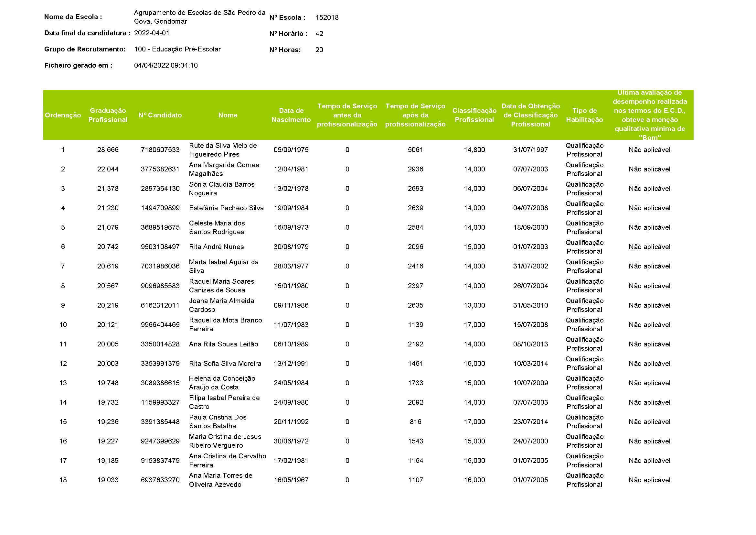
Task: Select recruitment group 100 - Educação Pré-Escolar
Action: point(177,49)
